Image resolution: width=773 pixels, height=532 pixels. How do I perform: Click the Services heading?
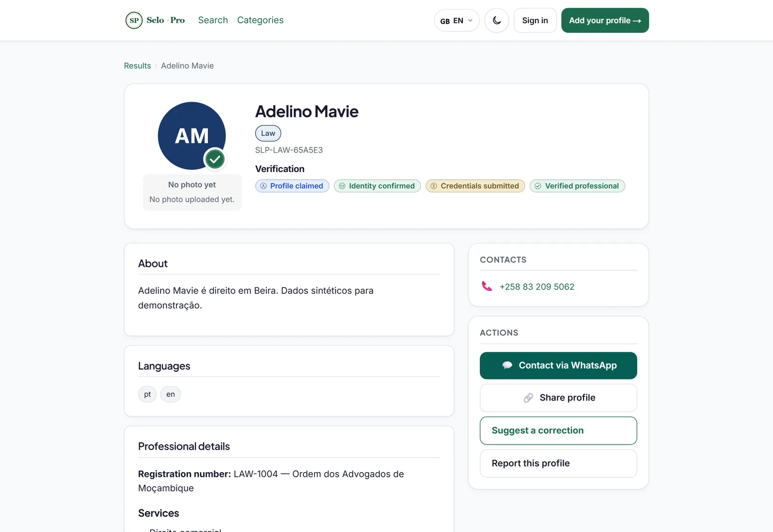coord(158,513)
